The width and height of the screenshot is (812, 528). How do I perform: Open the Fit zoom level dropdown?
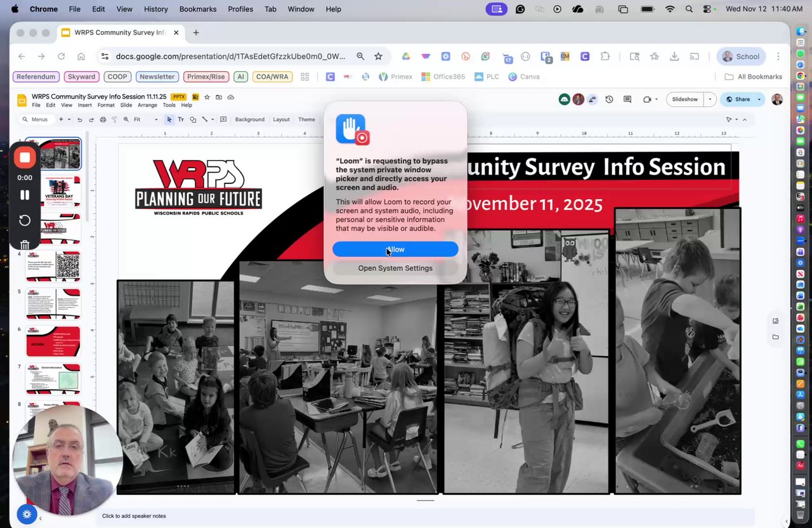tap(146, 119)
